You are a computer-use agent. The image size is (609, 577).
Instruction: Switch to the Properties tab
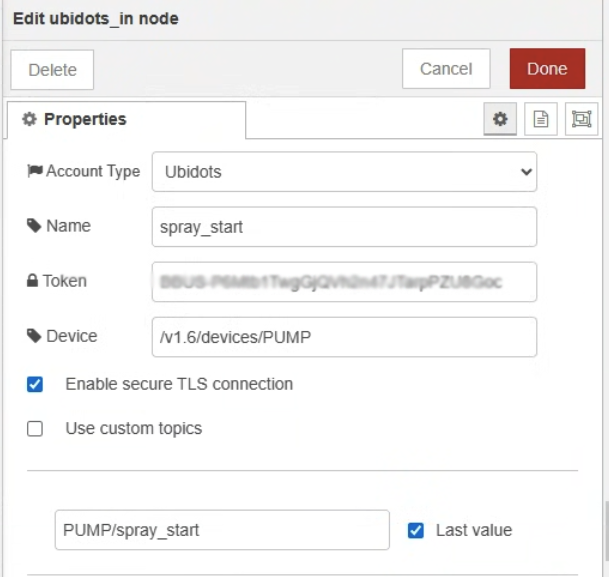coord(76,120)
